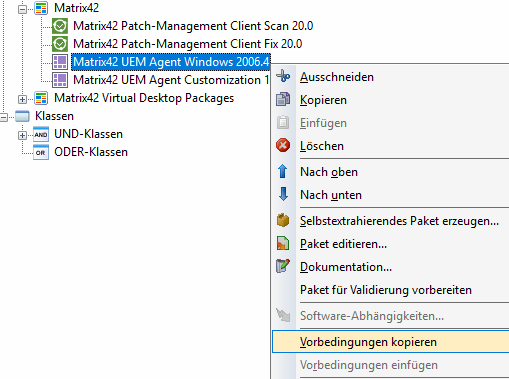Select the ODER-Klassen label
Screen dimensions: 509x379
(91, 152)
